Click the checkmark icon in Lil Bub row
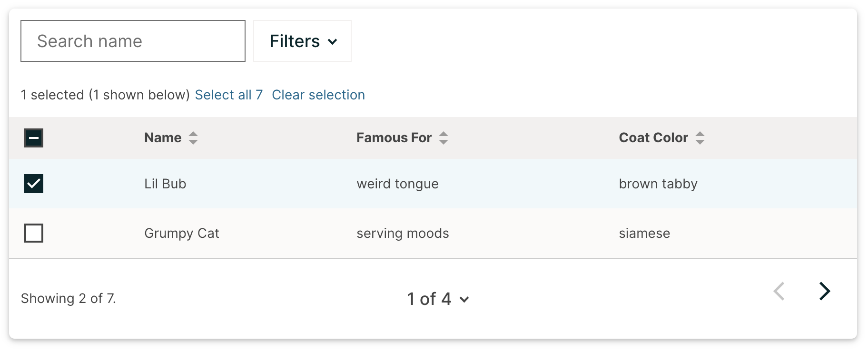 [x=34, y=184]
